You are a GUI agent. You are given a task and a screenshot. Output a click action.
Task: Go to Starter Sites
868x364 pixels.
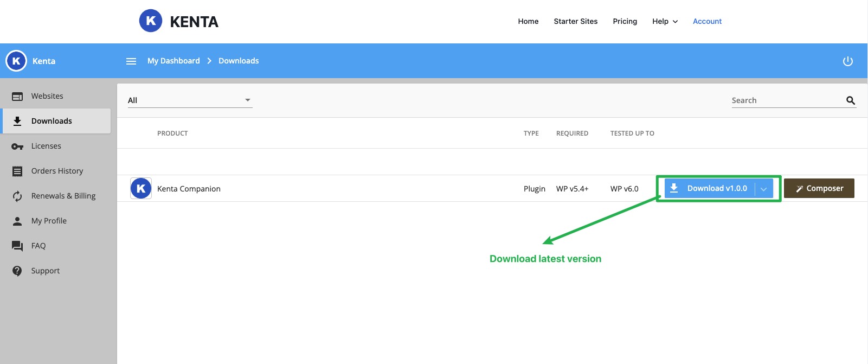point(576,21)
